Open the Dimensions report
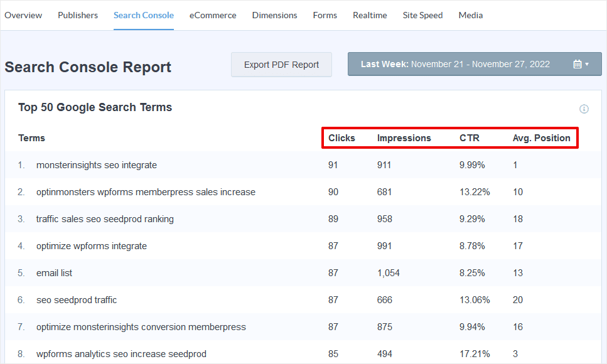The width and height of the screenshot is (607, 364). click(x=274, y=14)
